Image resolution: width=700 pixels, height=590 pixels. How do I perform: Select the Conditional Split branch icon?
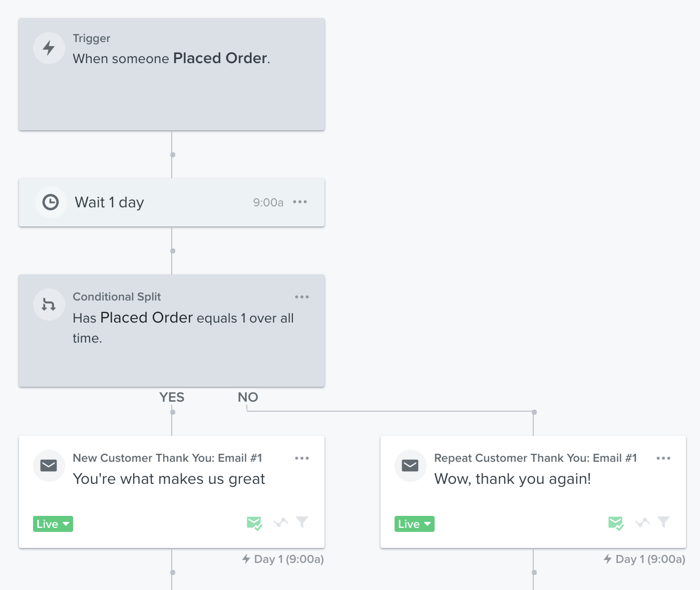(x=49, y=304)
